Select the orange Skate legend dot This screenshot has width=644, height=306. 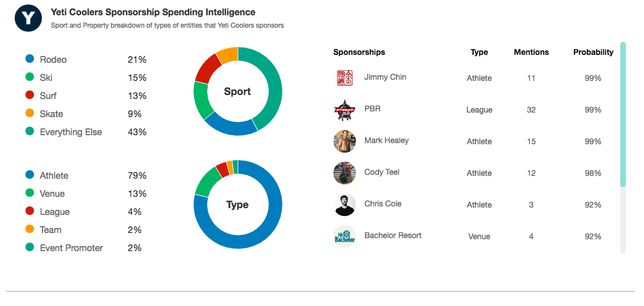(x=29, y=113)
